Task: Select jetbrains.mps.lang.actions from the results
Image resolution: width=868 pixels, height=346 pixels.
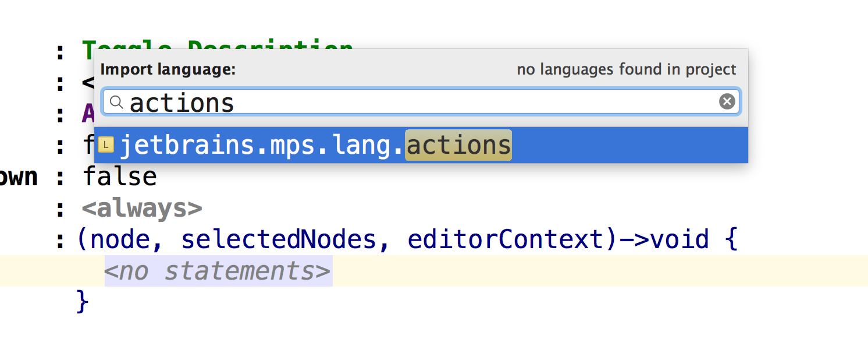Action: click(314, 145)
